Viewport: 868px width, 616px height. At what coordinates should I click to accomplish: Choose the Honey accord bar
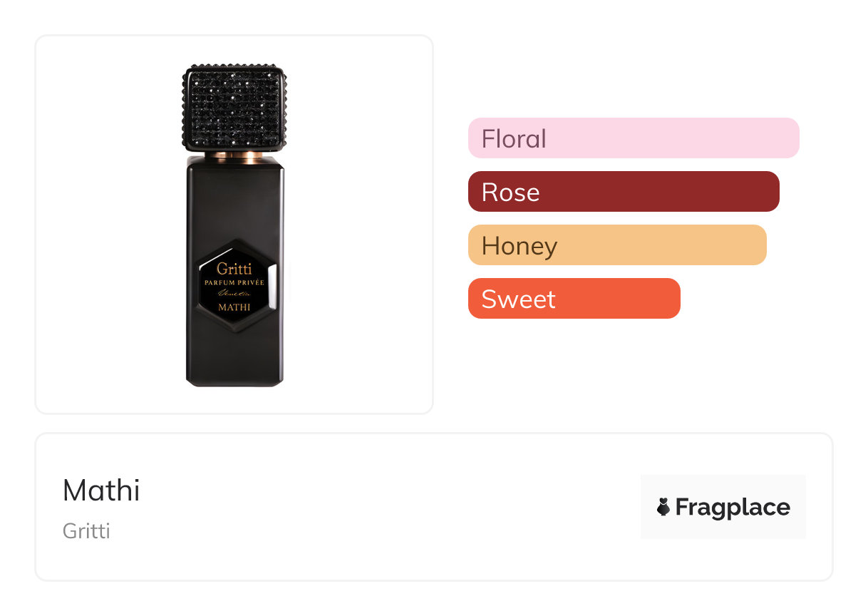click(x=617, y=245)
